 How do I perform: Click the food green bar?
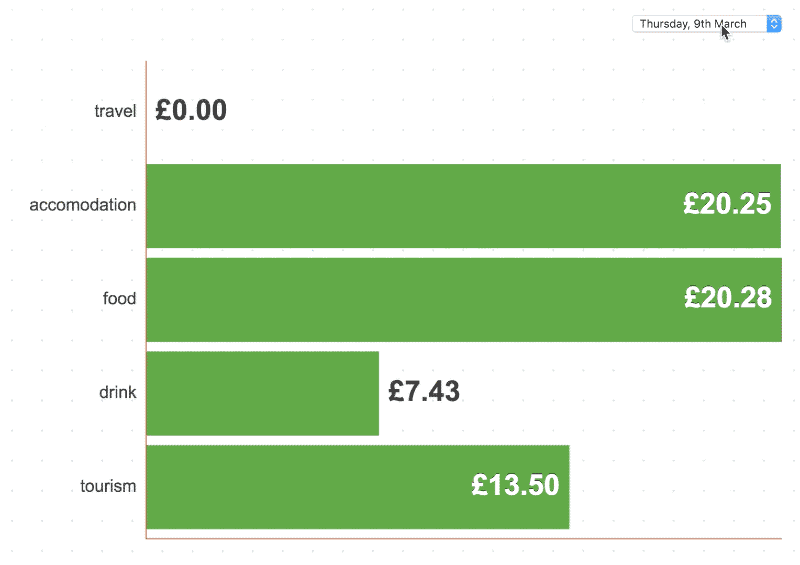[x=464, y=300]
